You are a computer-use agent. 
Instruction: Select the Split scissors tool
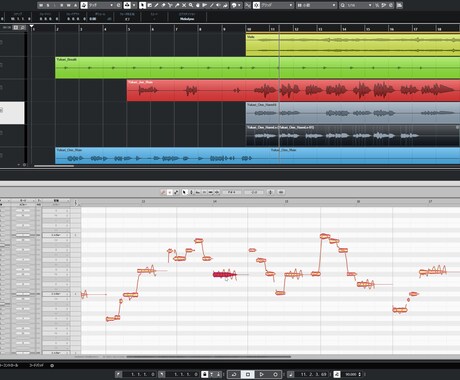pyautogui.click(x=170, y=5)
